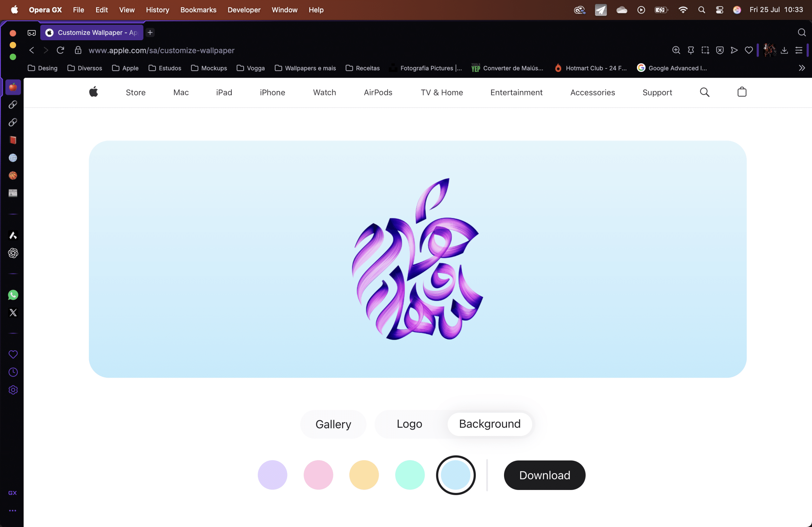812x527 pixels.
Task: Download the wallpaper
Action: (x=545, y=475)
